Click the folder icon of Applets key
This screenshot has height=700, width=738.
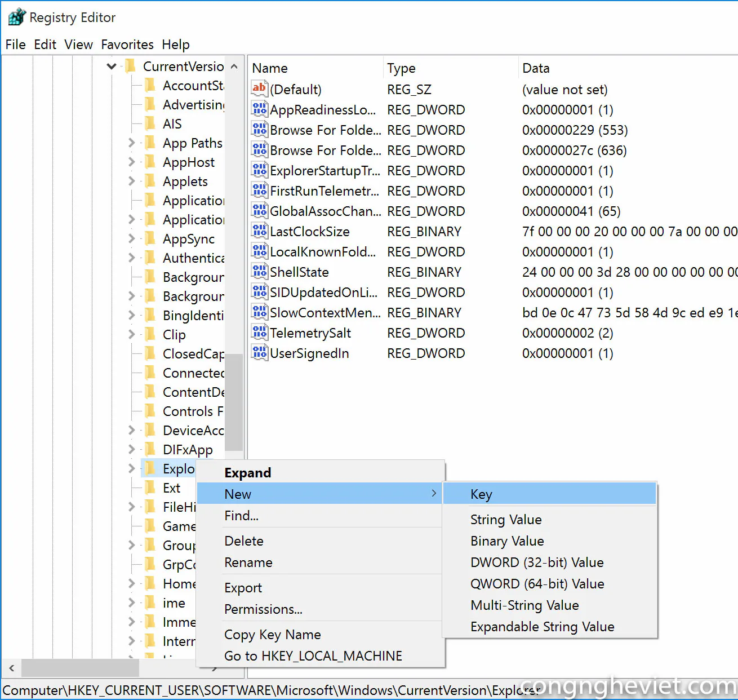click(150, 181)
